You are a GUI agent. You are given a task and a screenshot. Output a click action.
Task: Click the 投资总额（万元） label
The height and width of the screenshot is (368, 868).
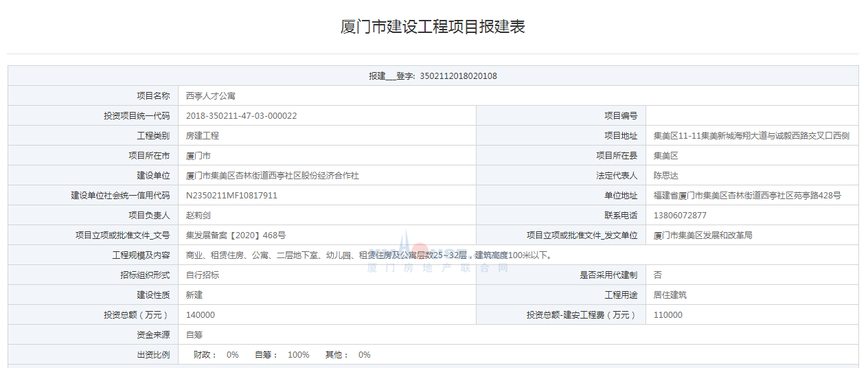[137, 315]
